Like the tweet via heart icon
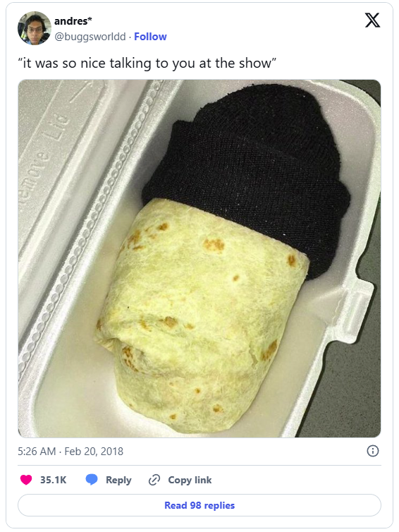Viewport: 399px width, 532px height. tap(26, 479)
